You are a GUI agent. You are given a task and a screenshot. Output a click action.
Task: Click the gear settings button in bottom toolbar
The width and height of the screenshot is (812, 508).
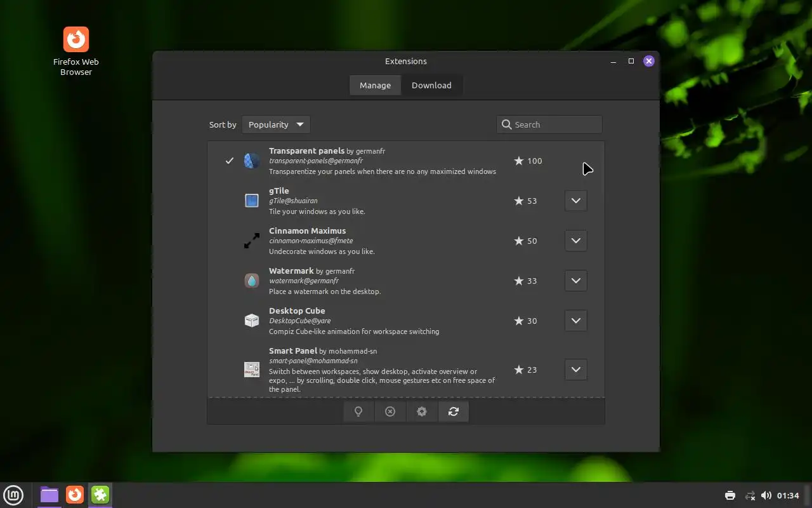pos(422,411)
